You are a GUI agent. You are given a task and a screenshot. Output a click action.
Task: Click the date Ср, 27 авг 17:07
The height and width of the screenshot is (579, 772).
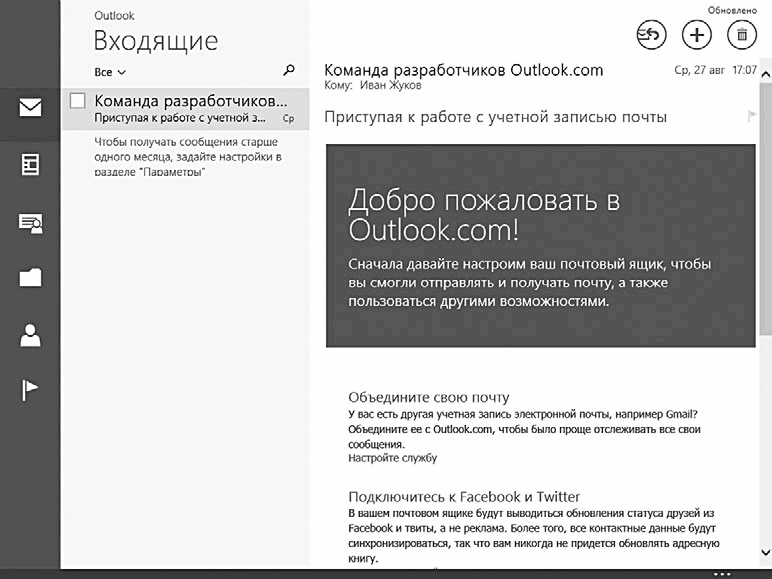[x=715, y=70]
